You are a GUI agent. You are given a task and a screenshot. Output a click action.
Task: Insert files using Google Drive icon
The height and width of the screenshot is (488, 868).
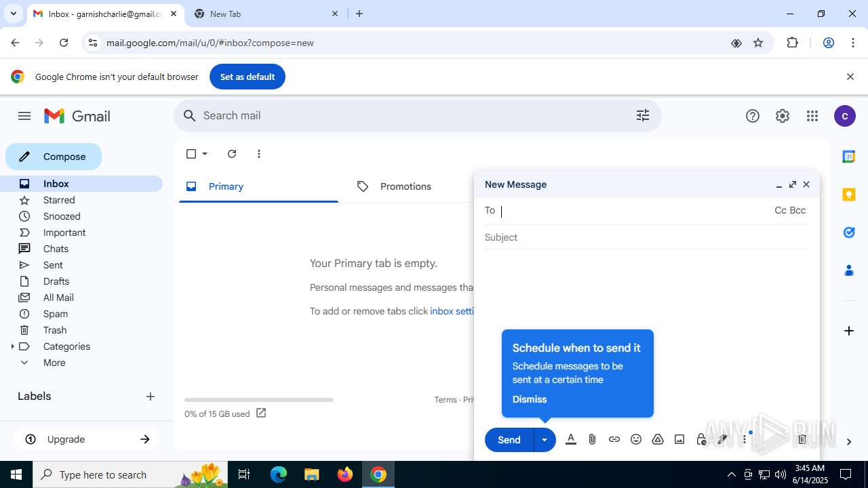click(658, 439)
